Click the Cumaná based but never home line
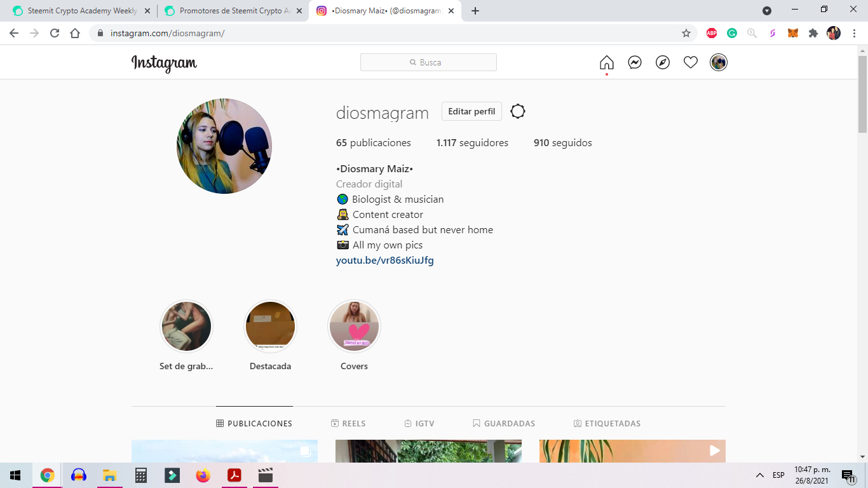This screenshot has height=488, width=868. 415,230
